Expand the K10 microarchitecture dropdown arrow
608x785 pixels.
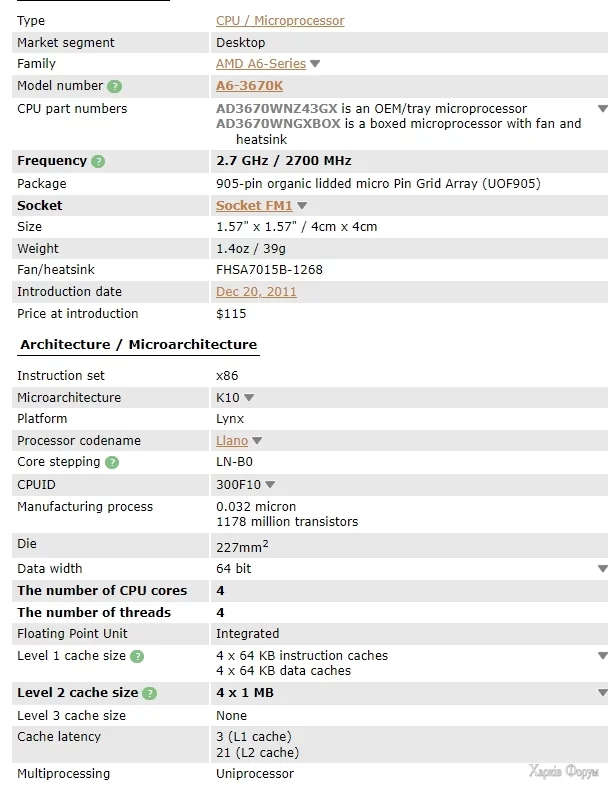[x=249, y=398]
